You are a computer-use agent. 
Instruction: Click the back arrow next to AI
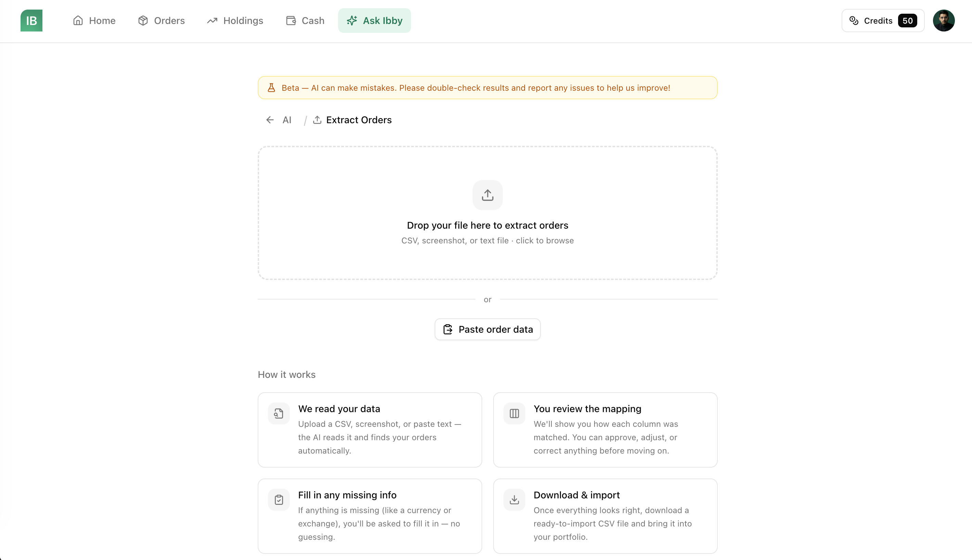coord(270,120)
